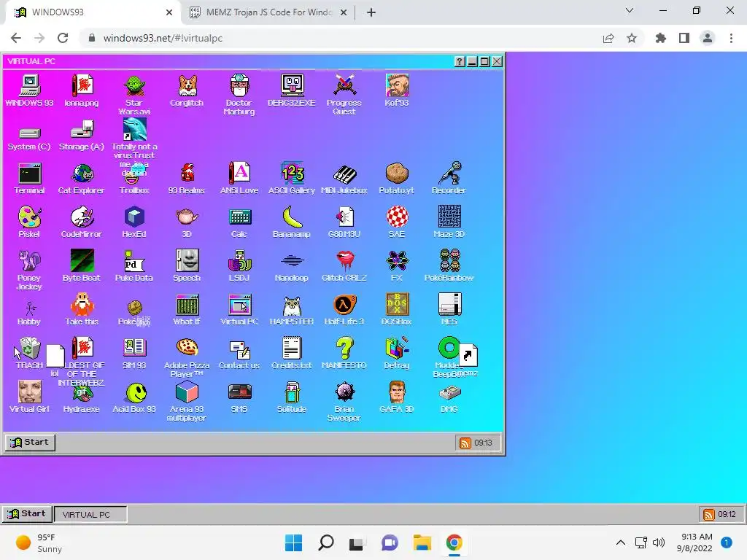Image resolution: width=747 pixels, height=560 pixels.
Task: Open the Contact us icon
Action: (239, 349)
